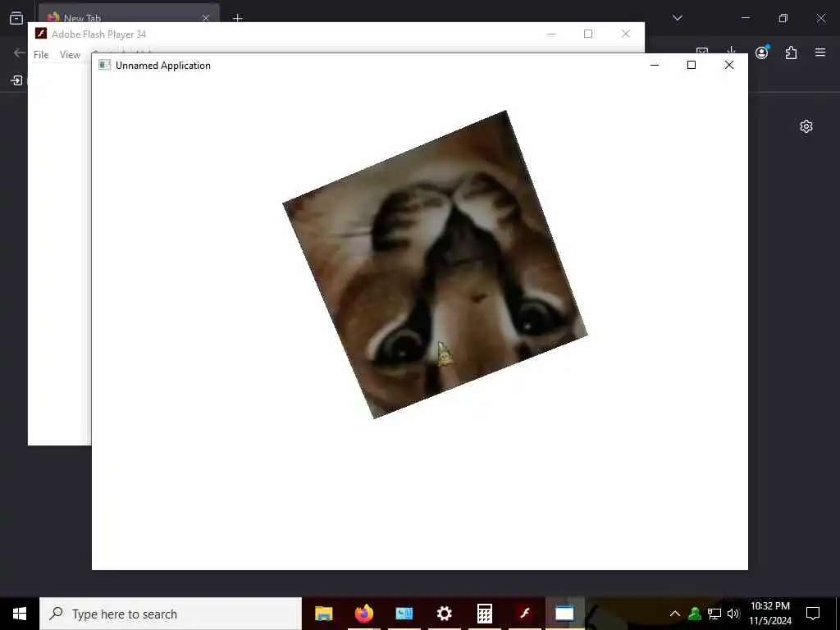Switch to Firefox from the taskbar
Image resolution: width=840 pixels, height=630 pixels.
click(363, 614)
